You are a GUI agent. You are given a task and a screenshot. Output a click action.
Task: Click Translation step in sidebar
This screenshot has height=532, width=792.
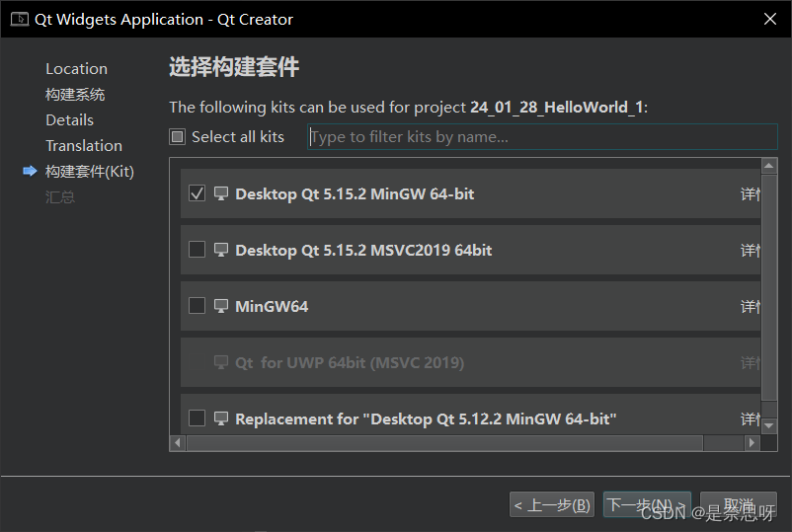click(84, 146)
